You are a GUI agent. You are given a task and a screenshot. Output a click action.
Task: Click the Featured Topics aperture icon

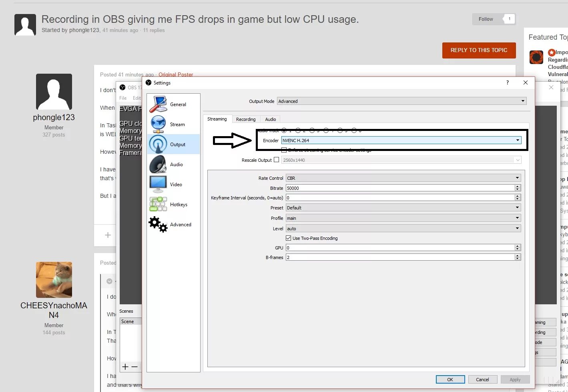pos(536,57)
